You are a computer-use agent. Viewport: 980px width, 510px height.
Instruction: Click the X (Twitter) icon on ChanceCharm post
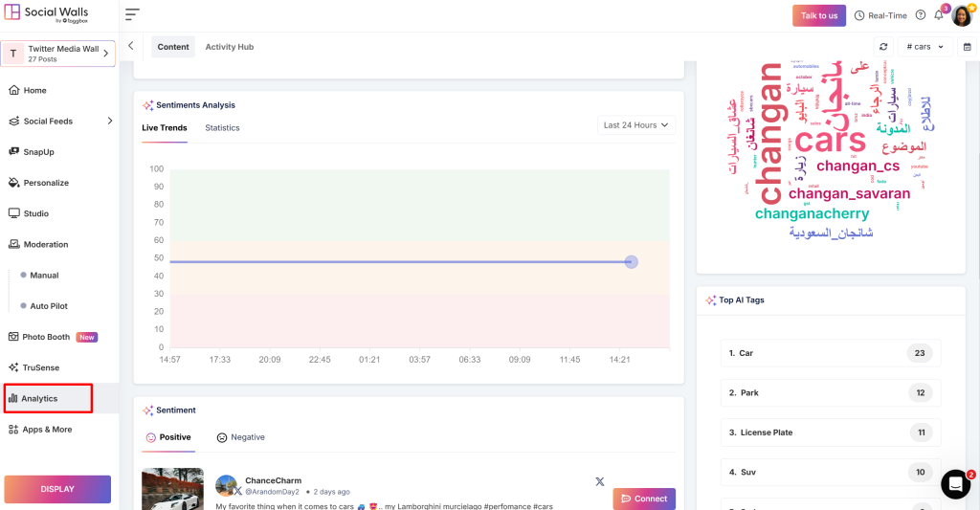[x=599, y=481]
